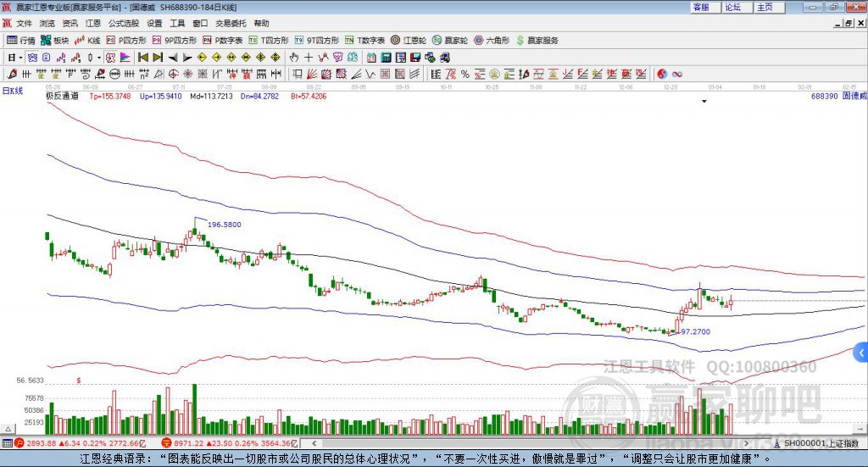This screenshot has height=467, width=868.
Task: Click the percent % retracement tool
Action: tap(465, 74)
